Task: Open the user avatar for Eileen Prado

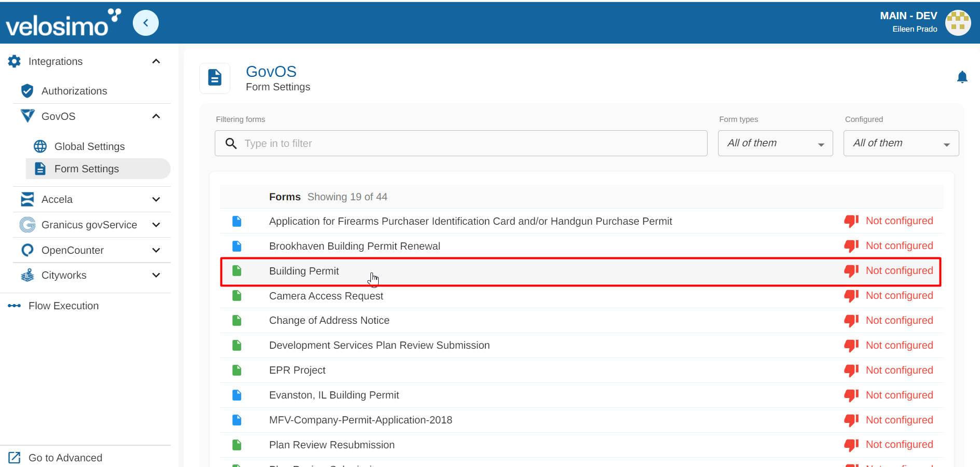Action: pyautogui.click(x=958, y=23)
